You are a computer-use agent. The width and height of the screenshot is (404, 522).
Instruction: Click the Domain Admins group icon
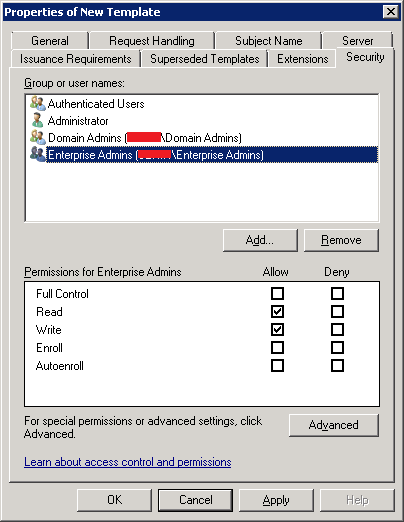[x=37, y=137]
